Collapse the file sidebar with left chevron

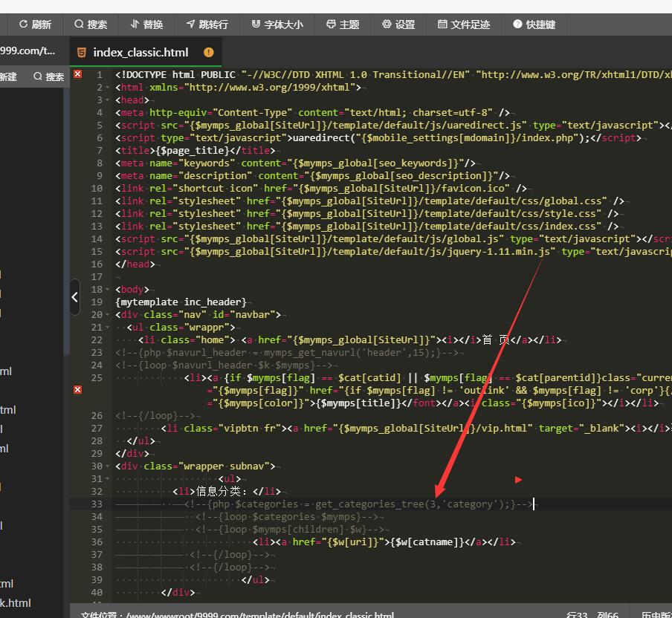pos(74,297)
